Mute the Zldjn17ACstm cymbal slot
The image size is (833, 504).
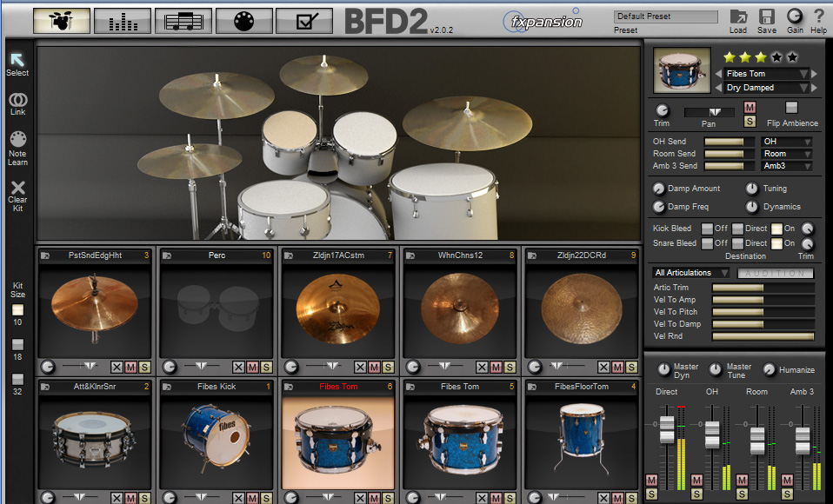click(x=374, y=367)
